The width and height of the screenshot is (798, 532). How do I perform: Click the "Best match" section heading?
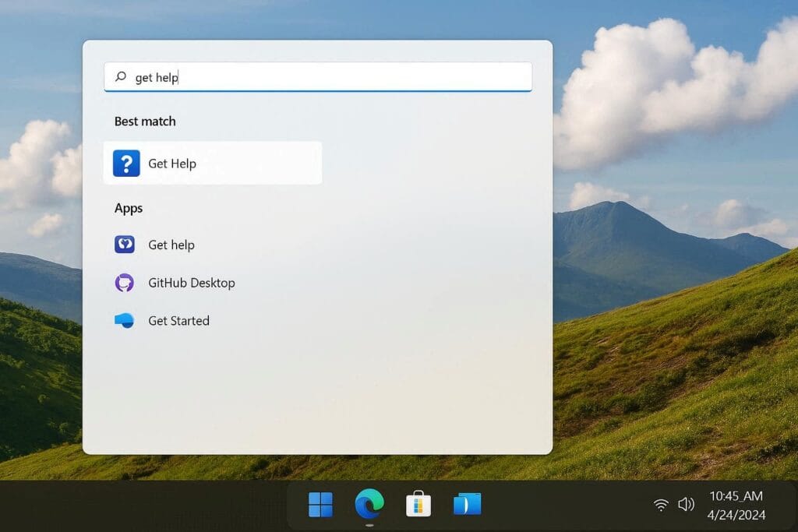(x=145, y=122)
